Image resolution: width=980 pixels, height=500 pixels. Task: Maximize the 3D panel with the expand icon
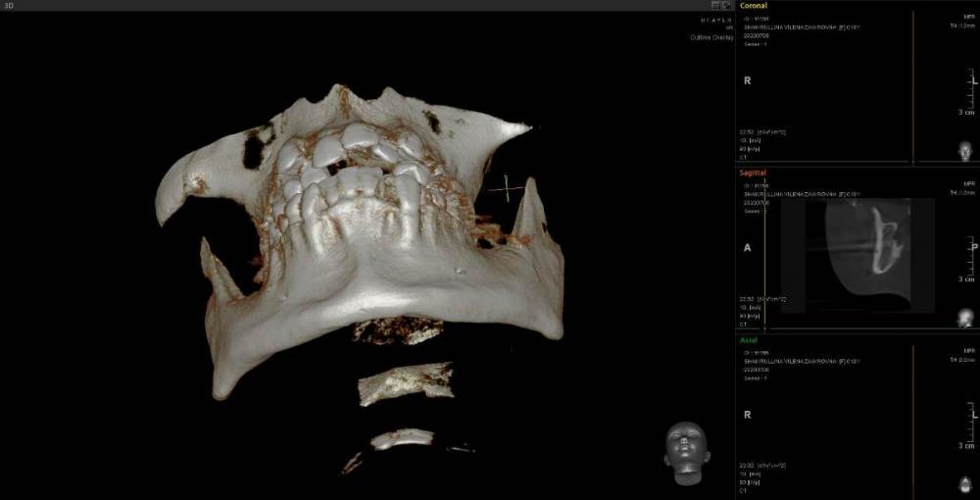coord(727,5)
